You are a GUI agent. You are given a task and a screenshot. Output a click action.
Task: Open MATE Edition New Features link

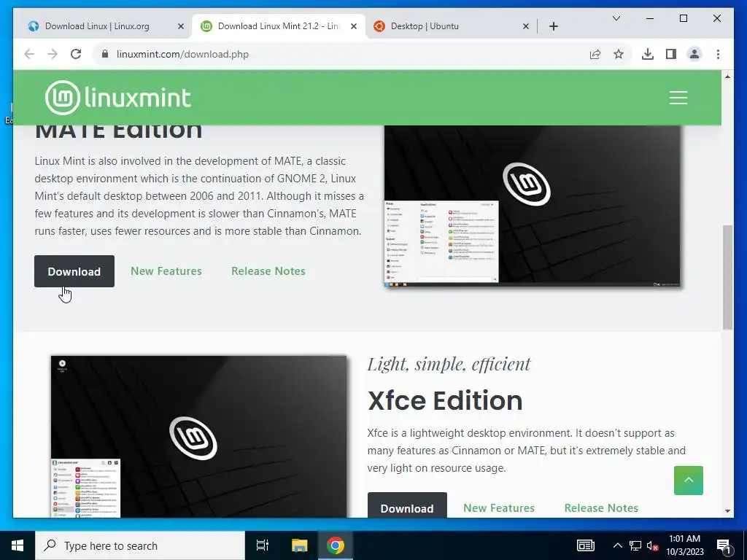coord(166,271)
